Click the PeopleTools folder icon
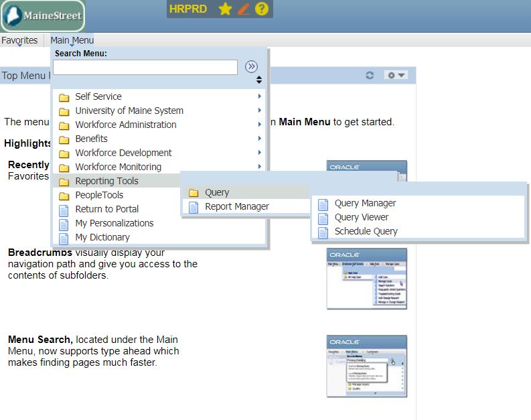 [64, 196]
